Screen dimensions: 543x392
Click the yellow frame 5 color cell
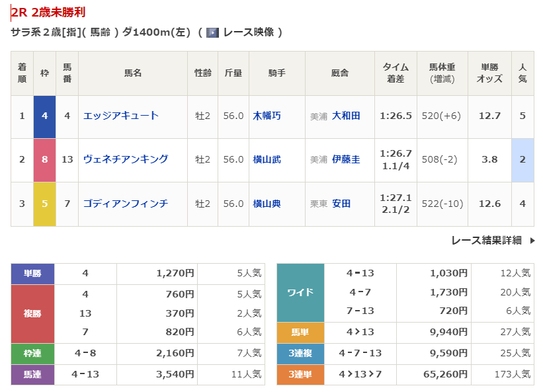click(44, 204)
